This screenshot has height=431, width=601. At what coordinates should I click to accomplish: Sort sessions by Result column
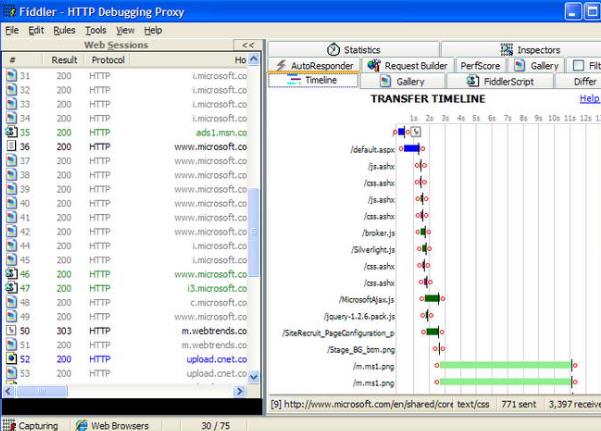pyautogui.click(x=64, y=60)
